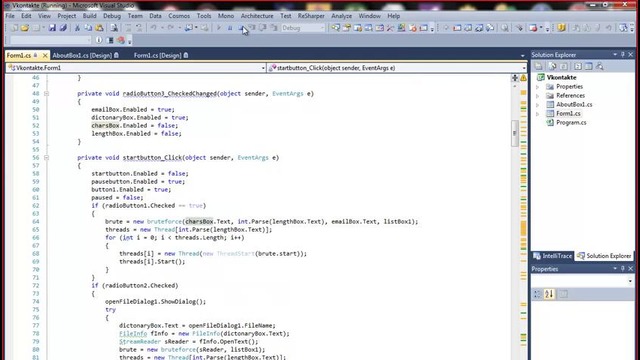Open the Vkontakte.Form1 class dropdown
640x360 pixels.
pyautogui.click(x=136, y=68)
